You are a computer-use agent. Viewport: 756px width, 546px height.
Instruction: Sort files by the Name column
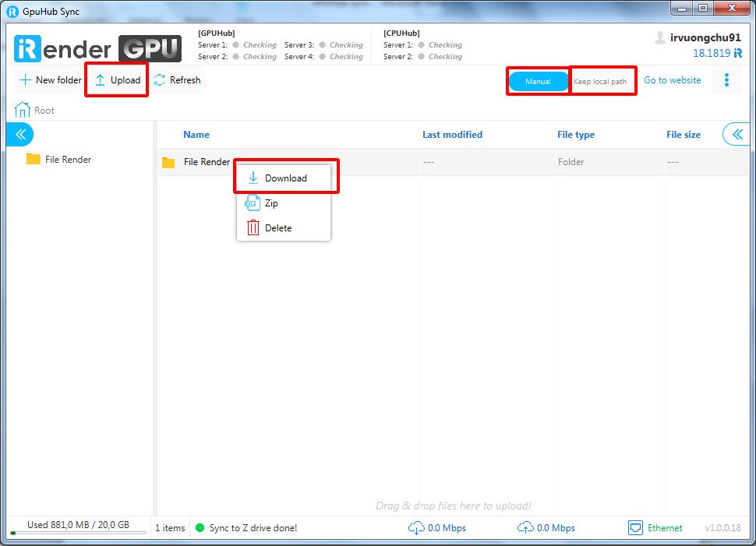pyautogui.click(x=196, y=135)
